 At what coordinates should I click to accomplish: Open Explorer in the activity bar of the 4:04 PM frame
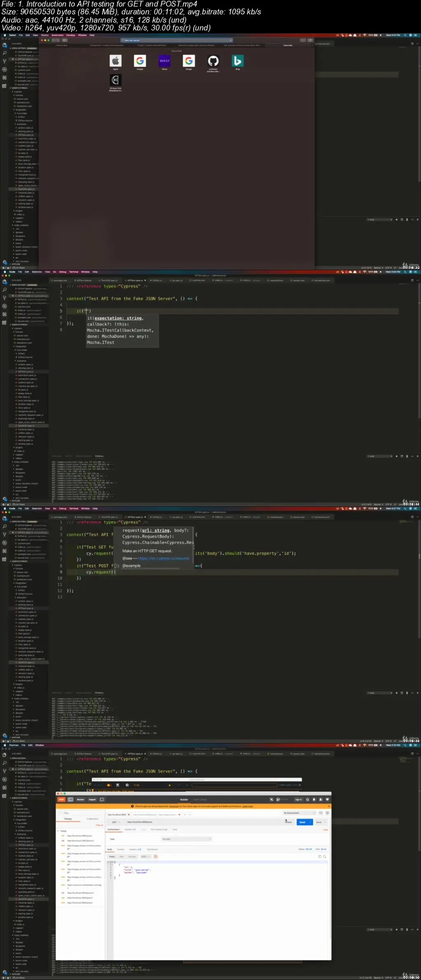[x=5, y=282]
